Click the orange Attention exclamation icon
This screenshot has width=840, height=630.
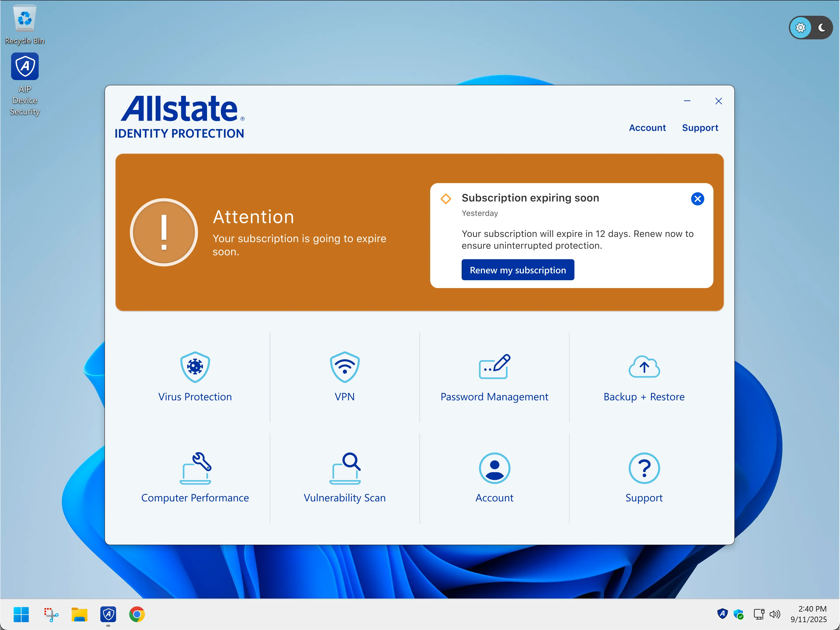pyautogui.click(x=164, y=232)
